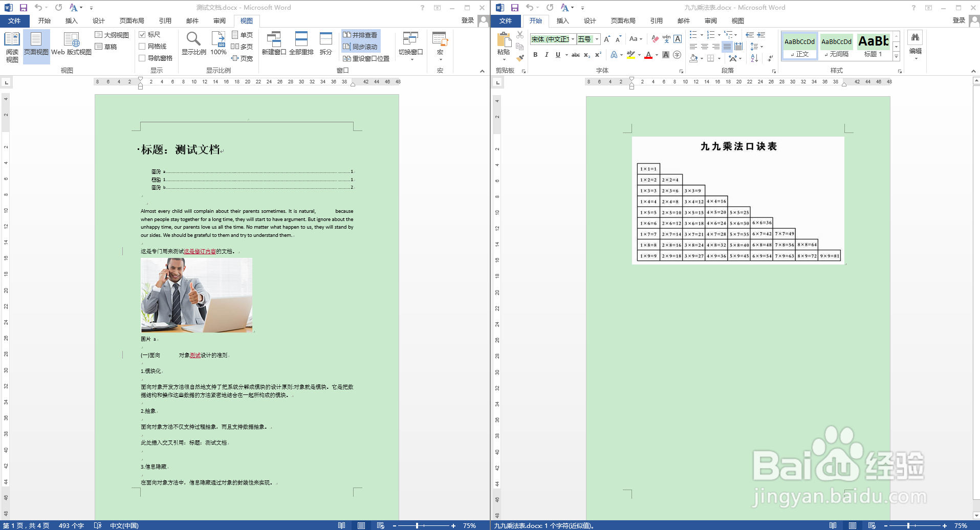
Task: Click the Format Painter brush in right window
Action: (x=520, y=58)
